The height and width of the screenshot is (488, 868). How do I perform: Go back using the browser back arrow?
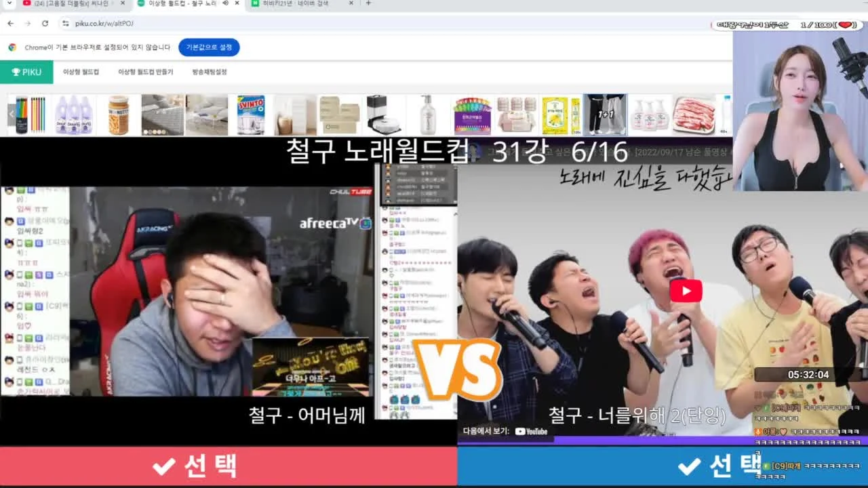(10, 23)
